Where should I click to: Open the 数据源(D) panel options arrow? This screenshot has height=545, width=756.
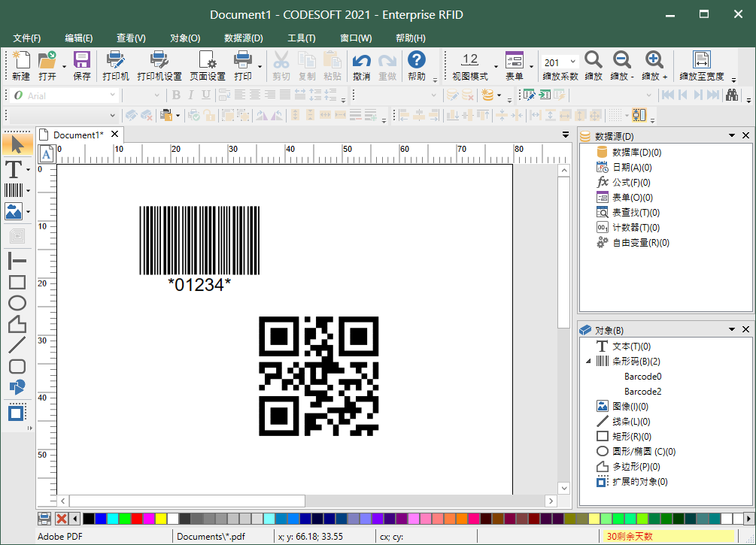click(732, 135)
